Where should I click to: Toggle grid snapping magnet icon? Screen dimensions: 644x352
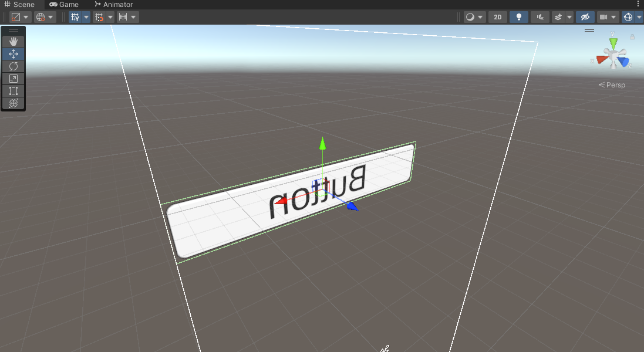(99, 17)
